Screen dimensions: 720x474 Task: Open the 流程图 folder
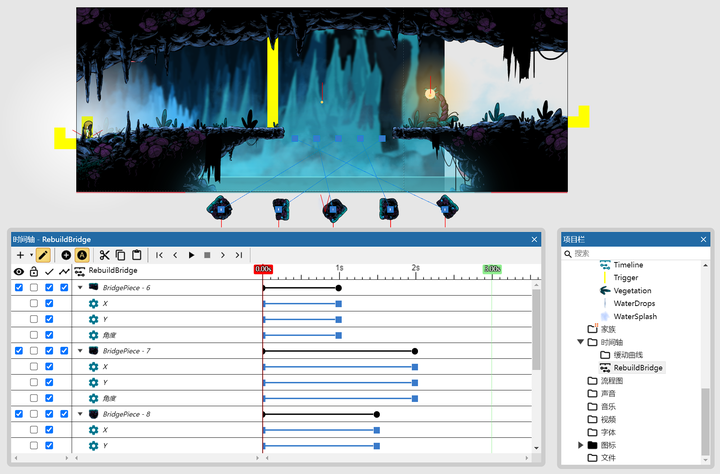[x=612, y=380]
